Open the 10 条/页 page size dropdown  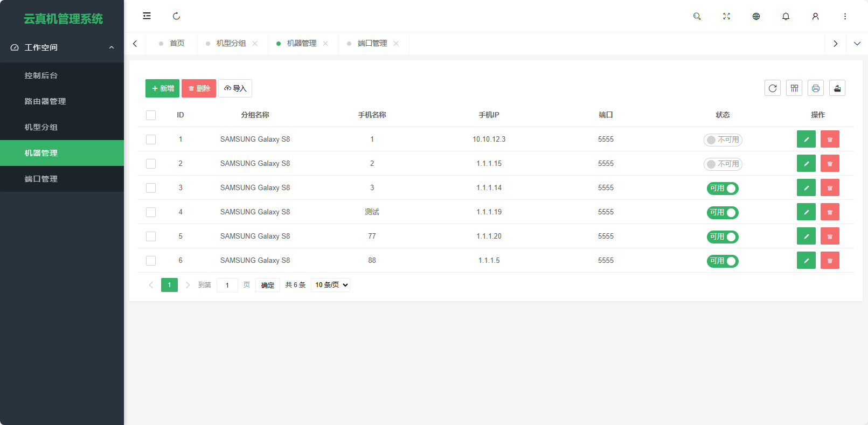tap(330, 285)
